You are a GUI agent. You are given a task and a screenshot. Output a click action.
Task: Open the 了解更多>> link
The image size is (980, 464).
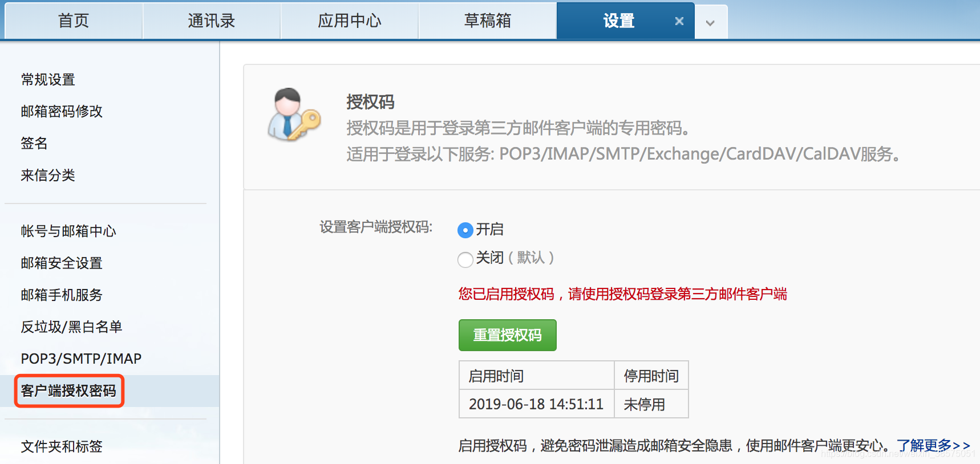(x=933, y=445)
